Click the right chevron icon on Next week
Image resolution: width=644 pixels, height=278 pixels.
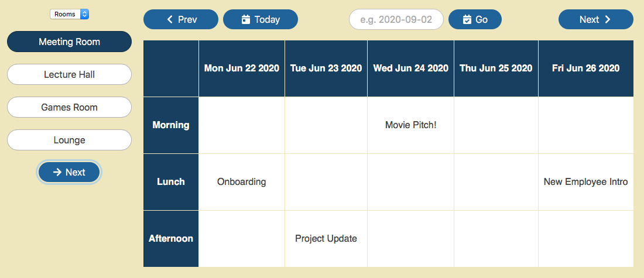pos(608,19)
